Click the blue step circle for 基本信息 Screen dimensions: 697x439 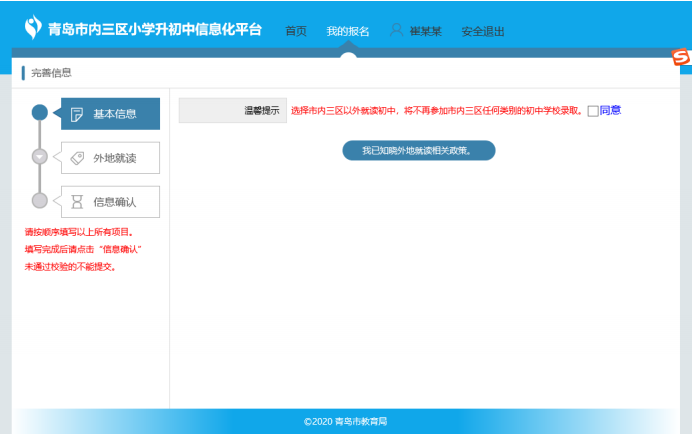point(40,113)
